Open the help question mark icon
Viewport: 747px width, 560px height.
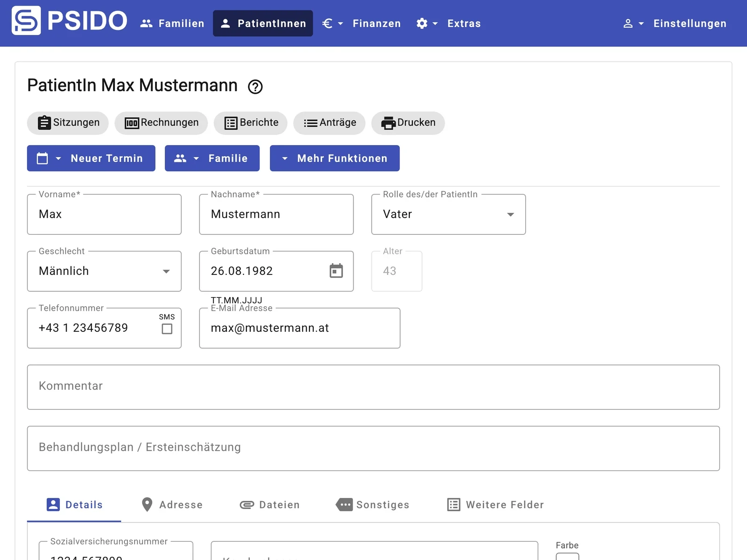255,87
